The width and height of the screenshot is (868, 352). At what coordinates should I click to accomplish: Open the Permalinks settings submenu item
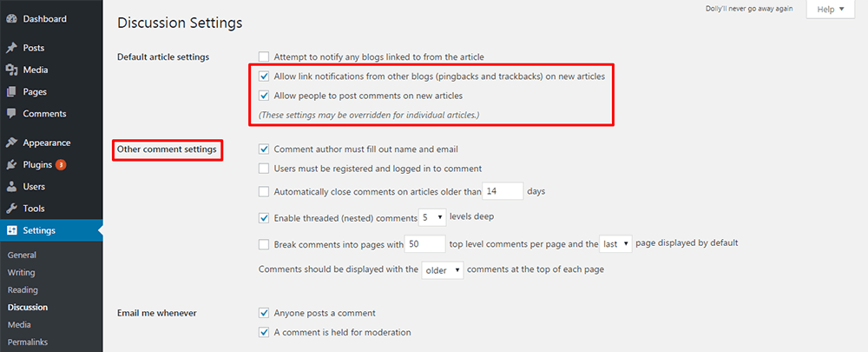pos(26,342)
